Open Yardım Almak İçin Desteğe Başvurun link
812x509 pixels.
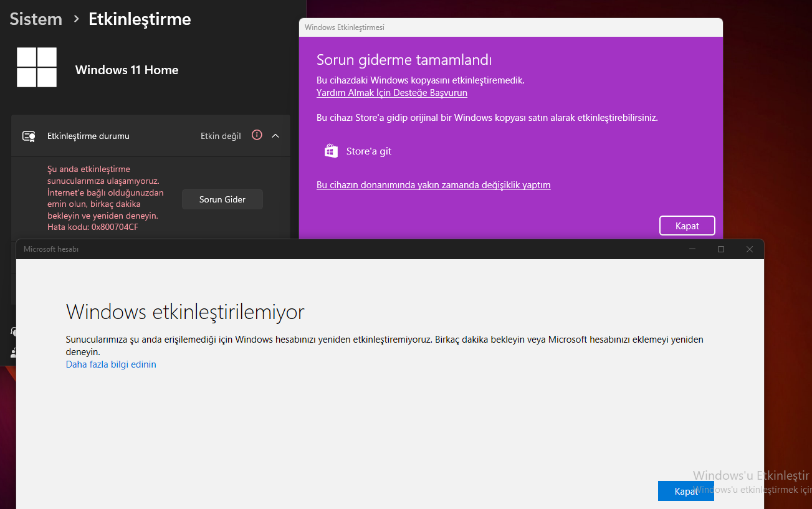[391, 93]
